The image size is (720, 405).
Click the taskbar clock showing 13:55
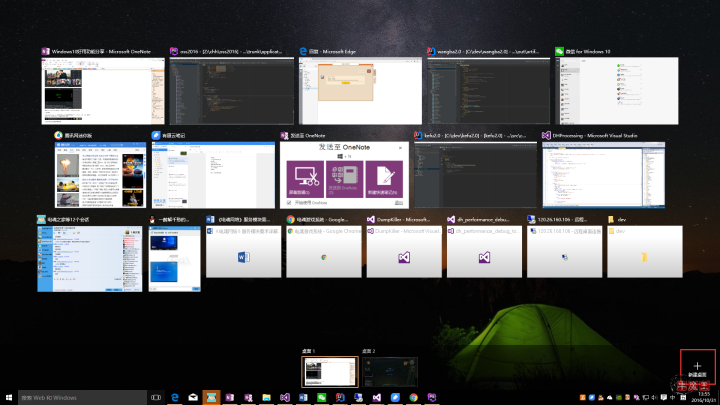point(703,397)
